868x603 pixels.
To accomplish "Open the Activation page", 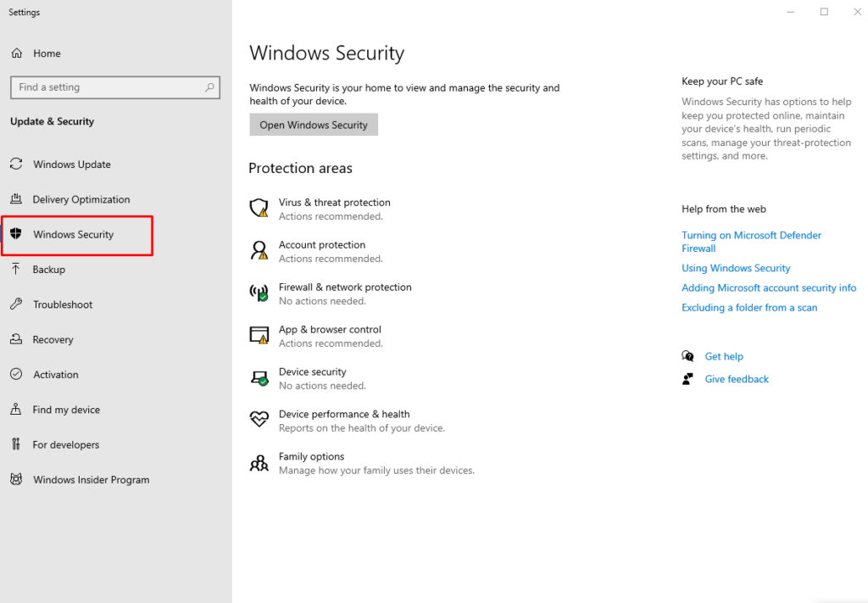I will (x=55, y=375).
